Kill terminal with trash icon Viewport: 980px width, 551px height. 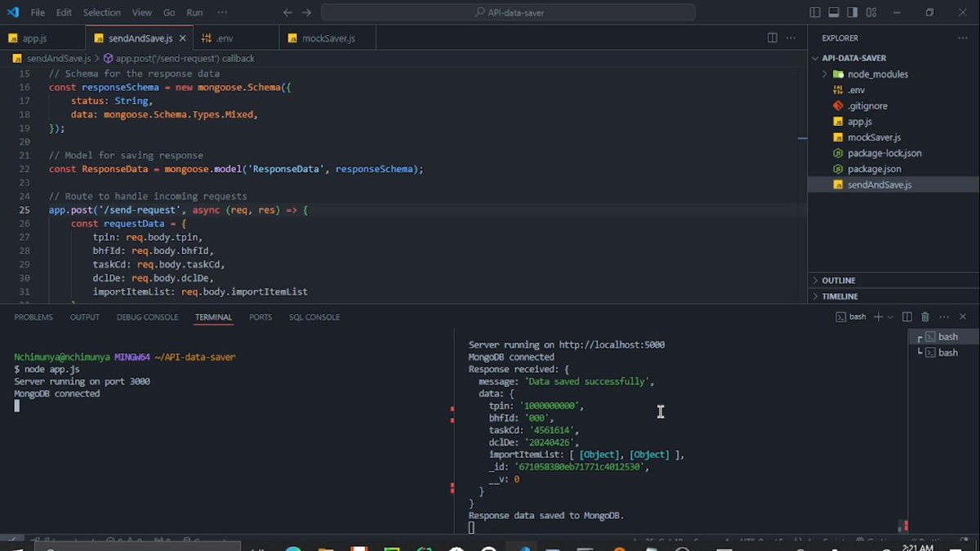pos(925,317)
